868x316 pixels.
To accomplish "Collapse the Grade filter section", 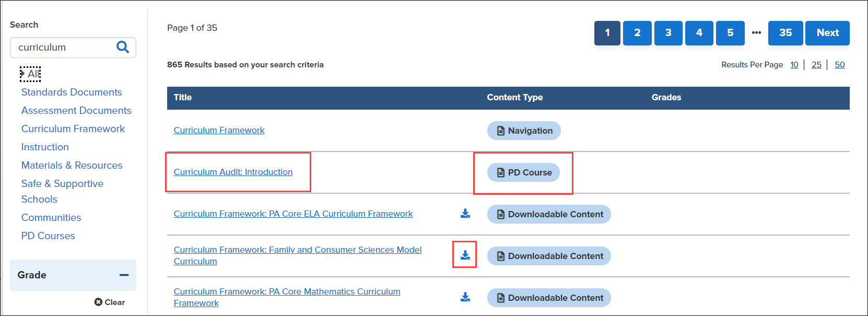I will point(124,275).
